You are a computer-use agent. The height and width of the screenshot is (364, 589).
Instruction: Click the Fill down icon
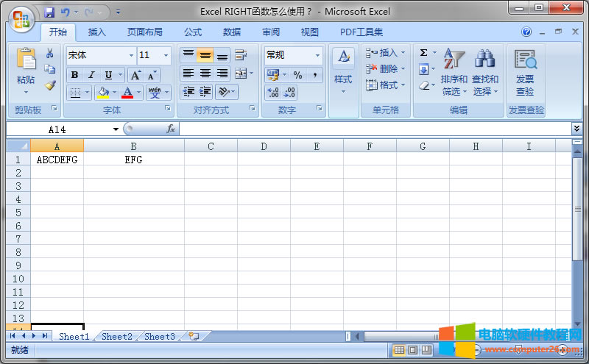tap(424, 69)
